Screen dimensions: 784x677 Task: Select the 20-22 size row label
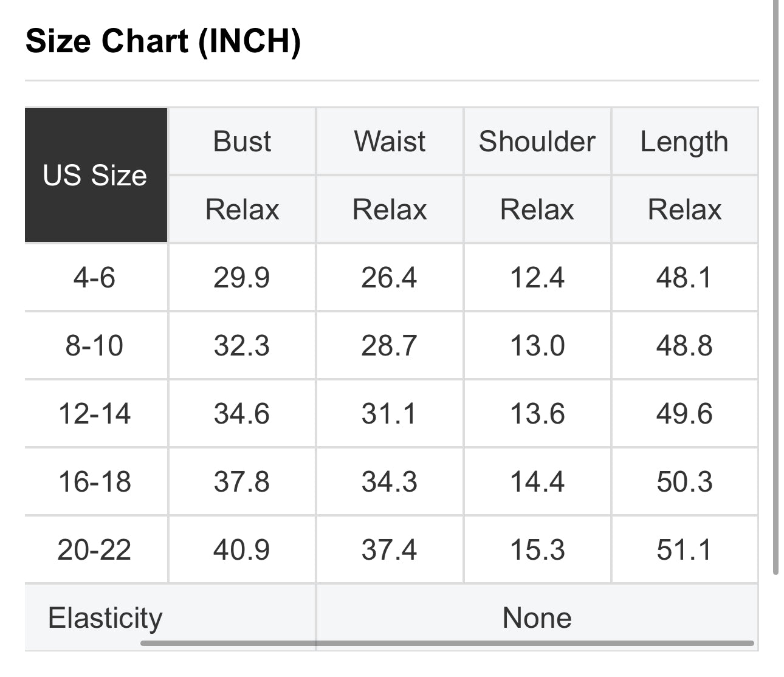pyautogui.click(x=95, y=550)
